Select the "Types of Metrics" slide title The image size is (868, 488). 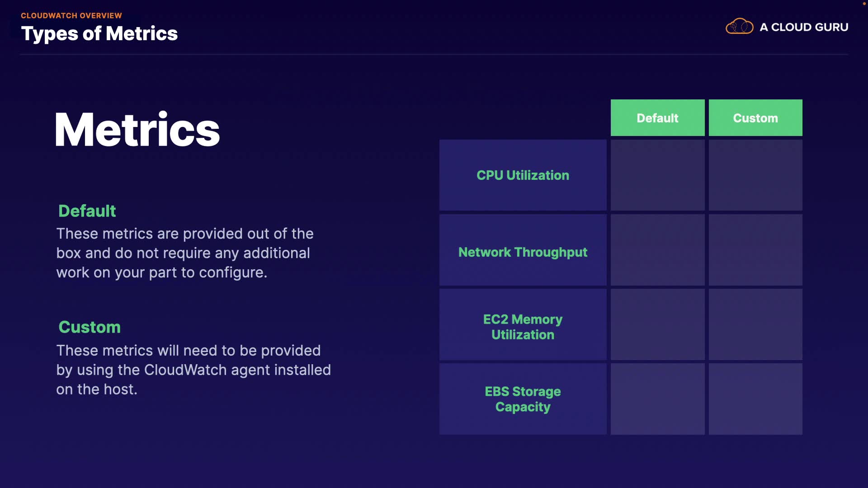click(99, 33)
